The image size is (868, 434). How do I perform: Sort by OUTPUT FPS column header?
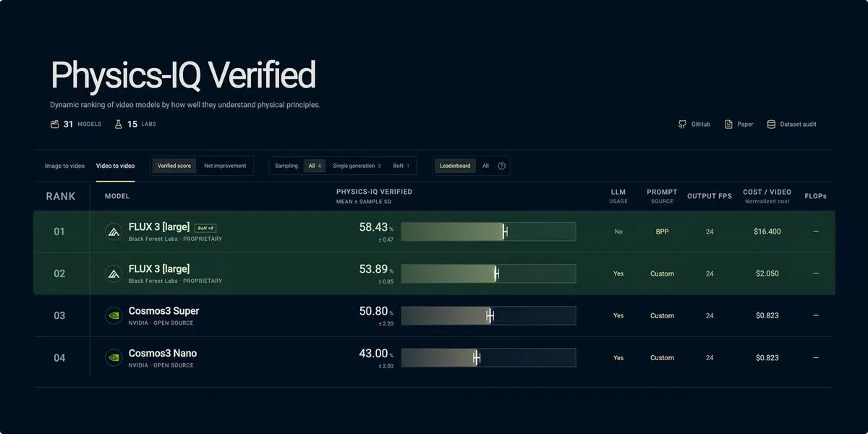[710, 196]
